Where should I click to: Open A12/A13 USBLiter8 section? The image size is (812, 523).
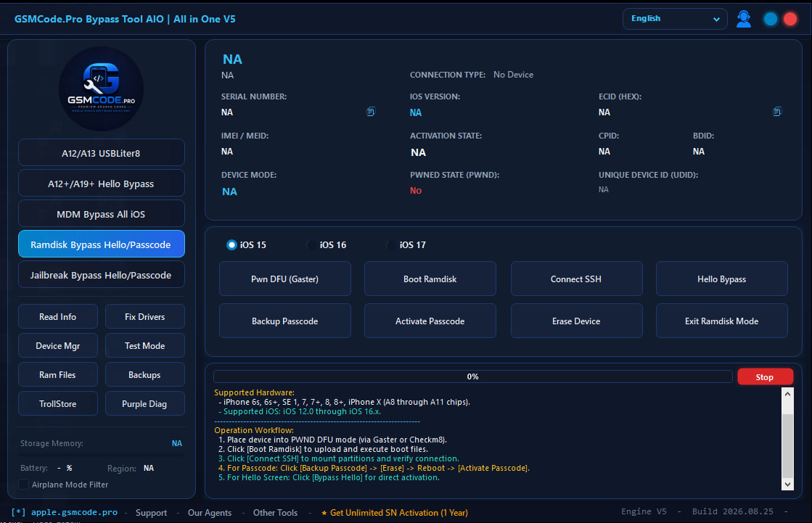[101, 153]
